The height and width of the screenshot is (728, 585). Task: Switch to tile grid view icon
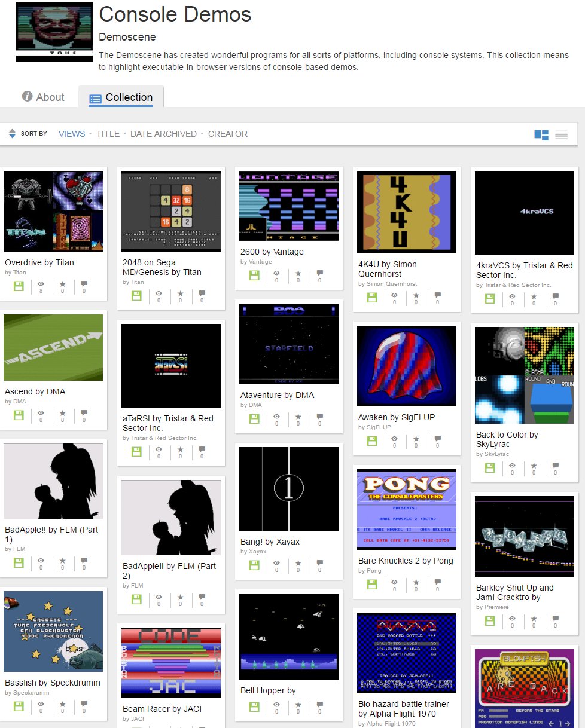coord(541,135)
